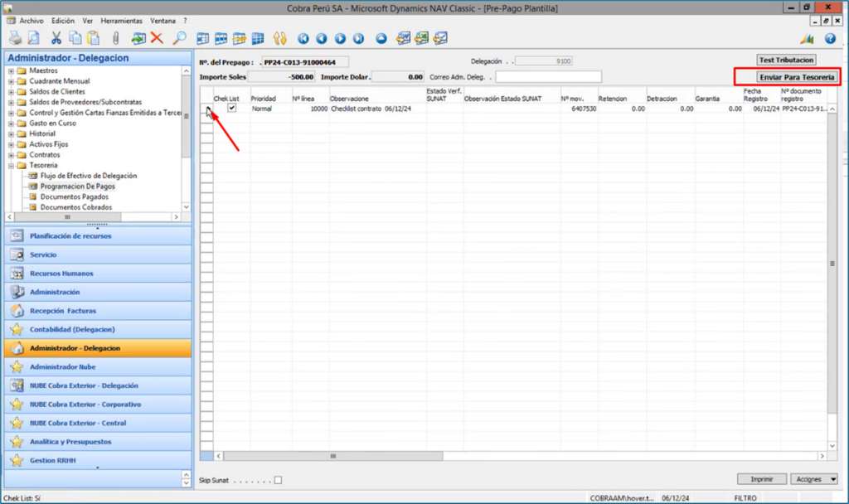Expand the Maestros folder
The width and height of the screenshot is (849, 504).
click(11, 71)
